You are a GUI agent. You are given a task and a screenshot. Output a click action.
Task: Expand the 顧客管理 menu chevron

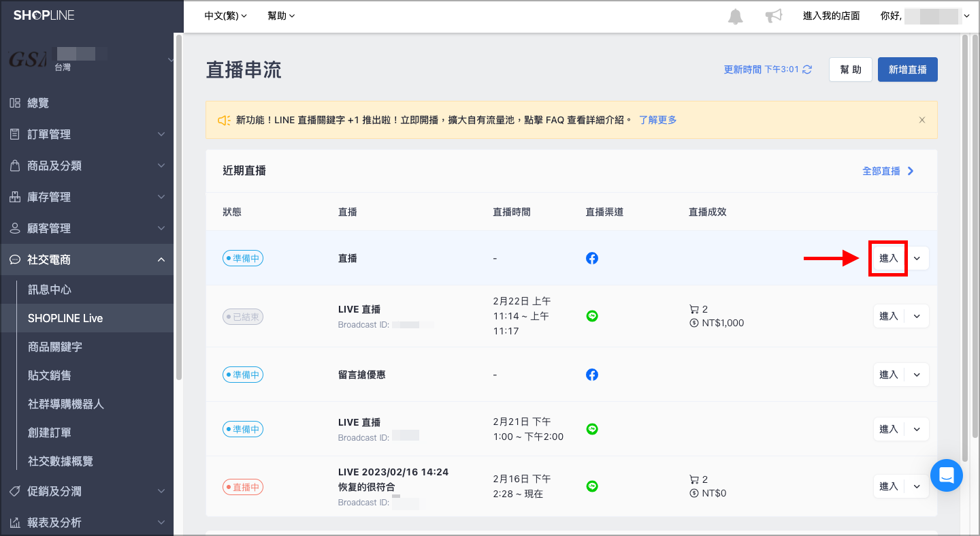[161, 228]
